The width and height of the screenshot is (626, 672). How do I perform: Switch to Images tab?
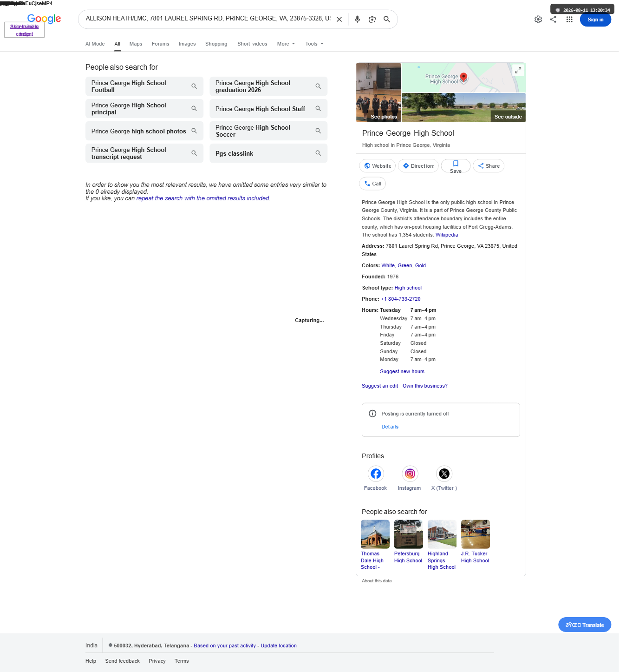click(x=187, y=44)
